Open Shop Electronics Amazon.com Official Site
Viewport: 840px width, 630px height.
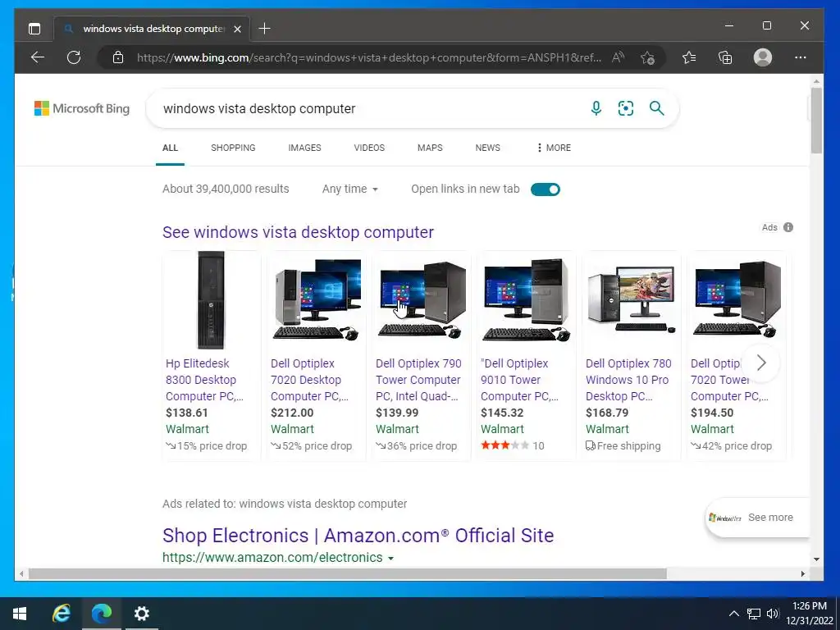(x=358, y=535)
